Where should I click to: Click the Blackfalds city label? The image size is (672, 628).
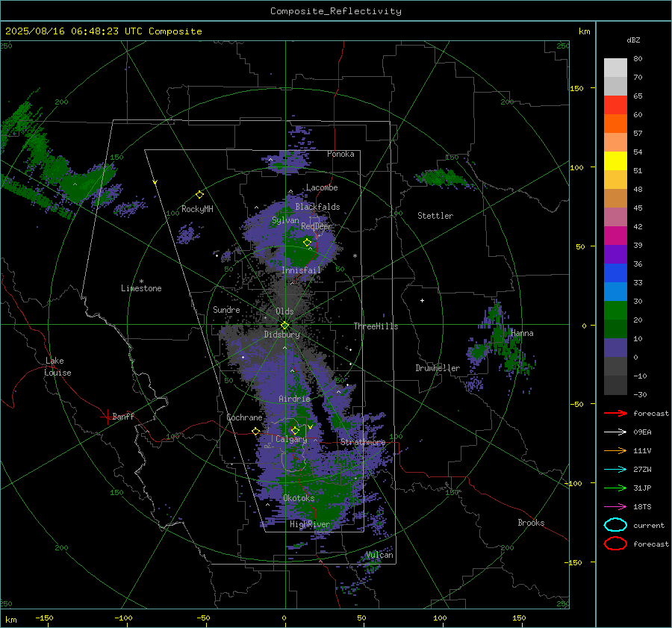[317, 207]
